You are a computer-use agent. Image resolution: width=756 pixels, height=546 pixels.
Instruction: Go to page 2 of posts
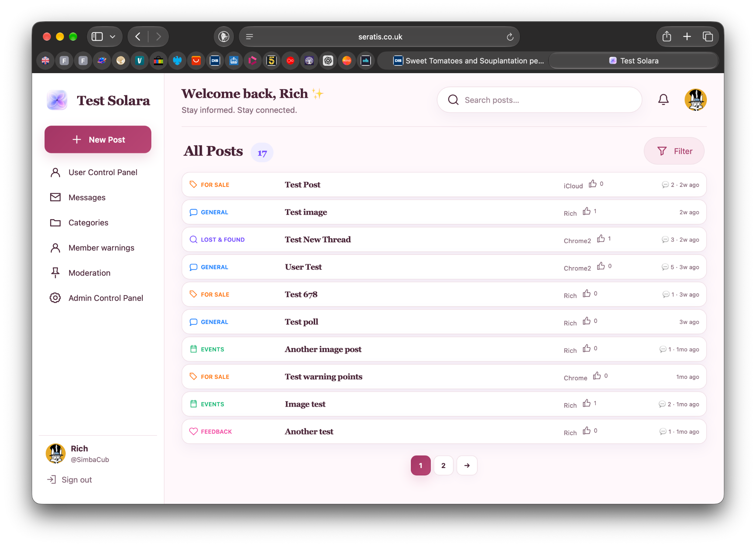coord(443,465)
